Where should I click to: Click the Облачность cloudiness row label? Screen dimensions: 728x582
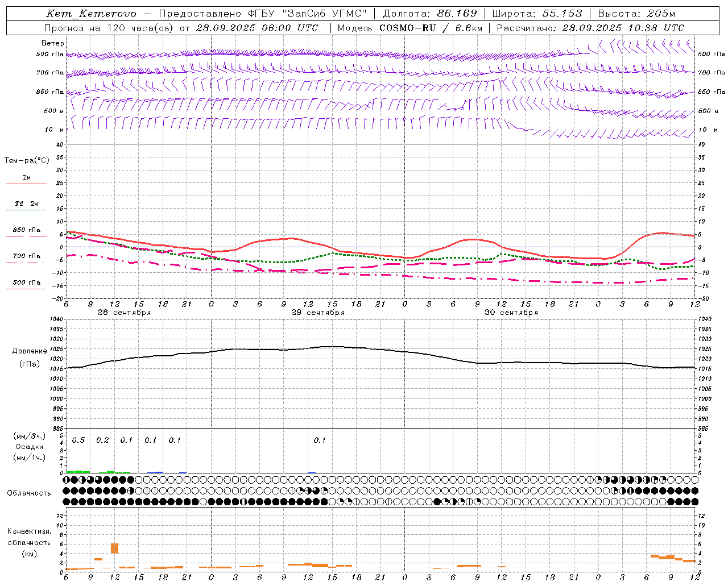[x=29, y=493]
